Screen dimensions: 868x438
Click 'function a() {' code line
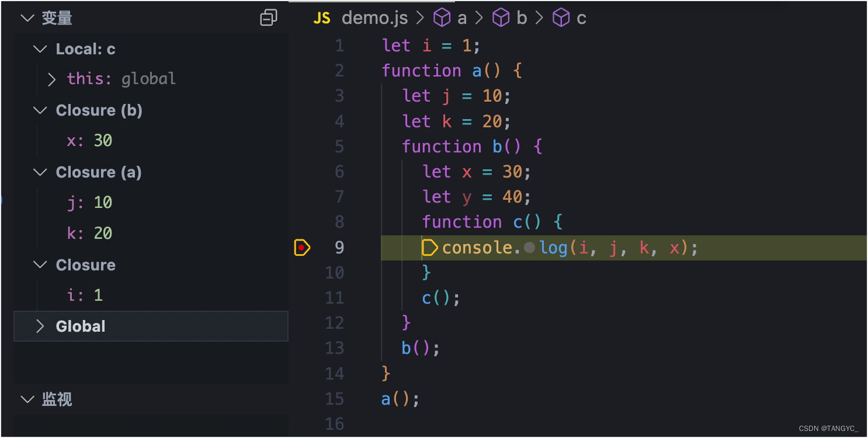pos(452,71)
